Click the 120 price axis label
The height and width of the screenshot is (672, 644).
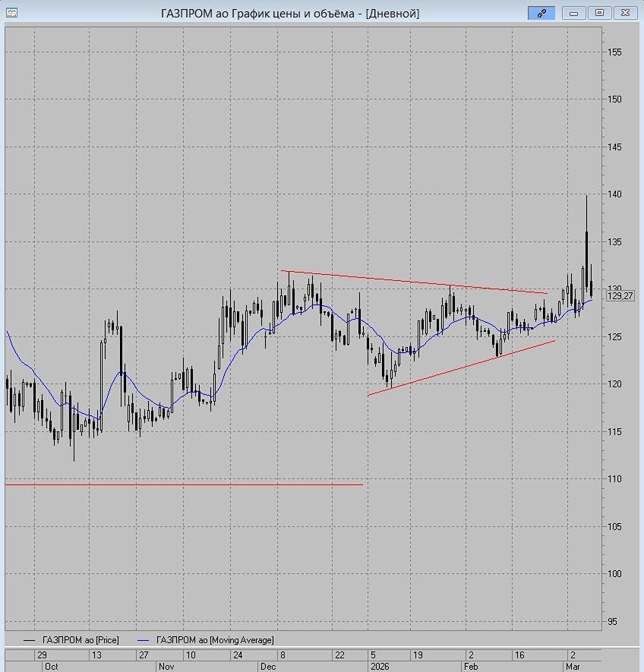click(614, 384)
